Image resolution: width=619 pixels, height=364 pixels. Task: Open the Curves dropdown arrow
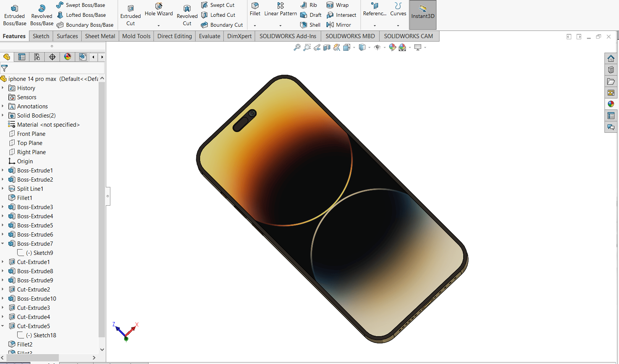398,26
